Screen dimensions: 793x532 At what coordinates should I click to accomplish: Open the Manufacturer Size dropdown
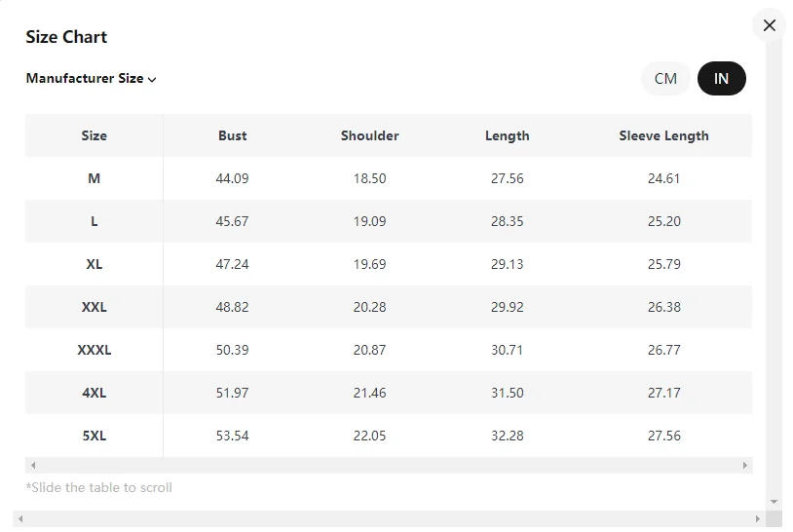coord(92,79)
